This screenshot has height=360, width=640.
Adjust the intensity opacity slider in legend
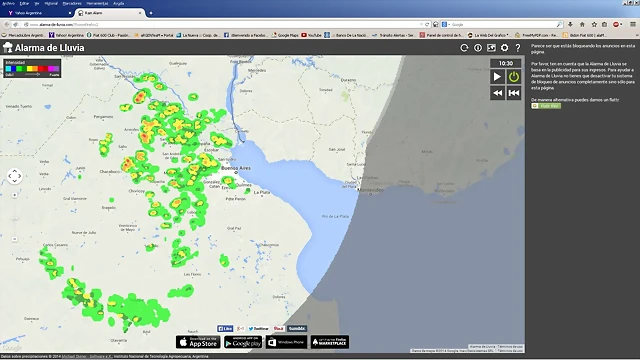[x=32, y=75]
